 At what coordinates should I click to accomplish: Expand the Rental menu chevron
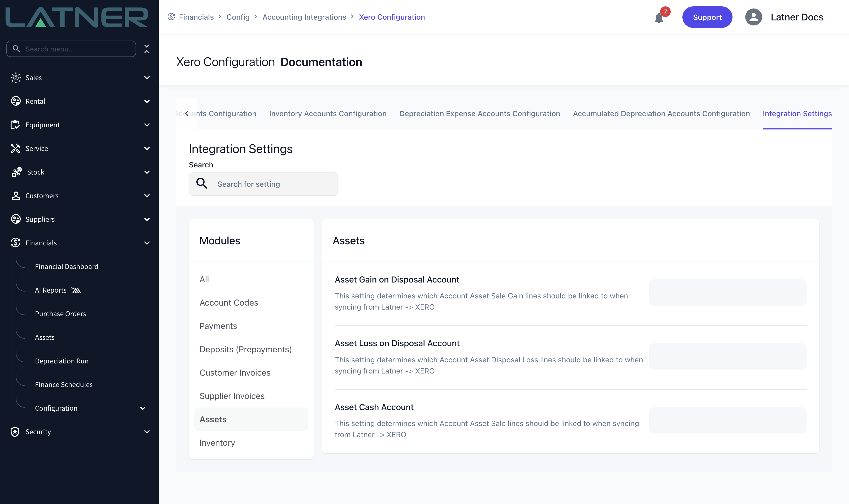(147, 101)
